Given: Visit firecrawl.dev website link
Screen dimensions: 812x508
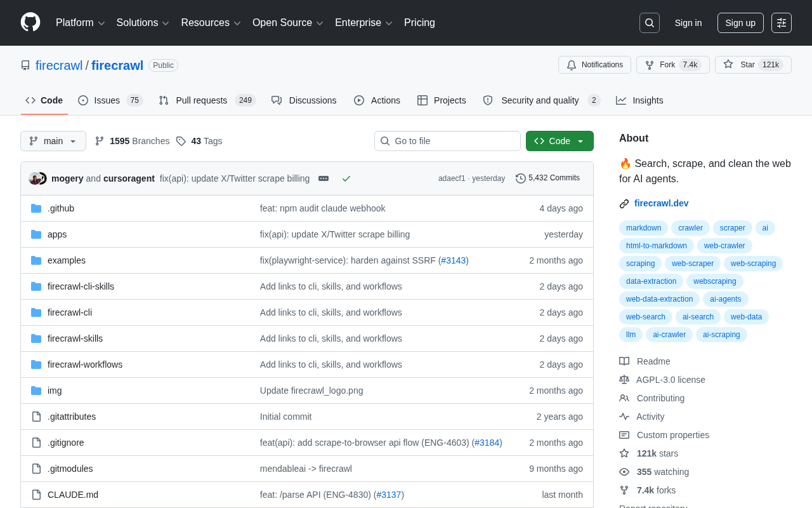Looking at the screenshot, I should pos(661,203).
